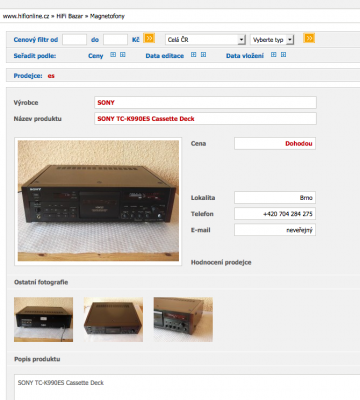
Task: Open the Vyberte typ dropdown
Action: [x=272, y=40]
